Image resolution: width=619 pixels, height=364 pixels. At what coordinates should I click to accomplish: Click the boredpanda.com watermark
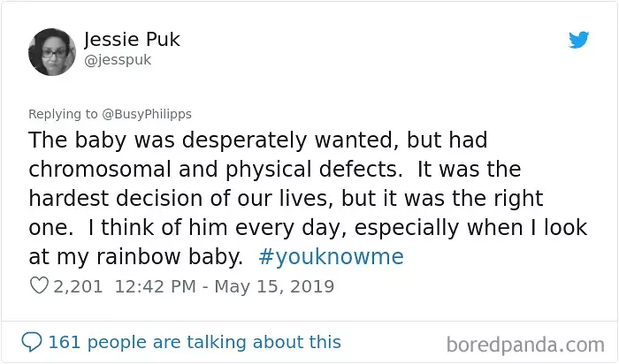tap(525, 345)
